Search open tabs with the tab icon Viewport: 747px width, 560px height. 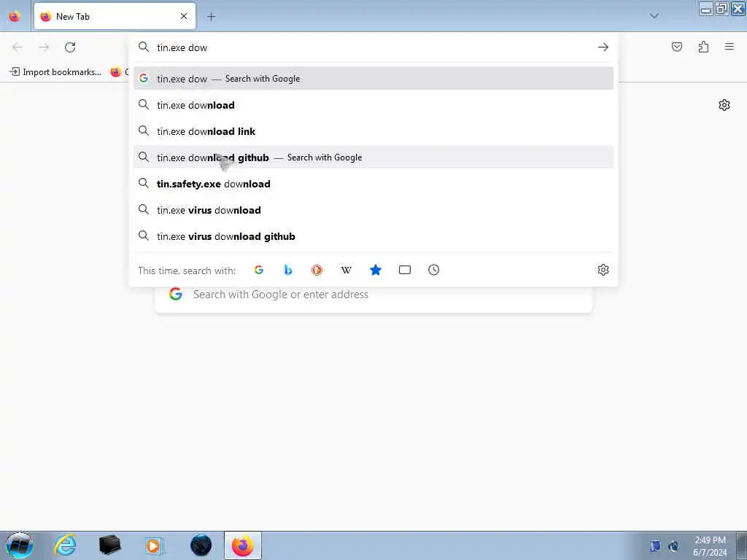[x=404, y=270]
